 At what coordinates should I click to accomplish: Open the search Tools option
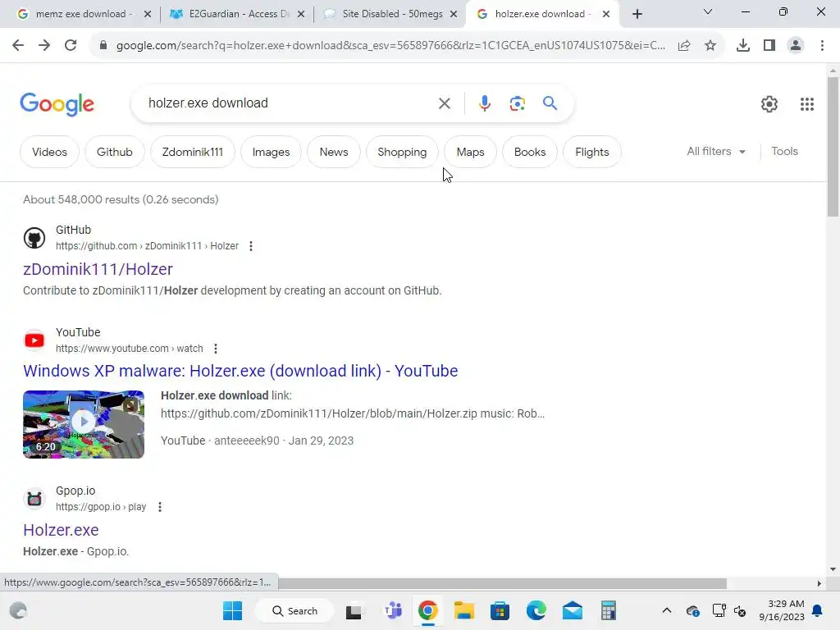click(x=784, y=152)
